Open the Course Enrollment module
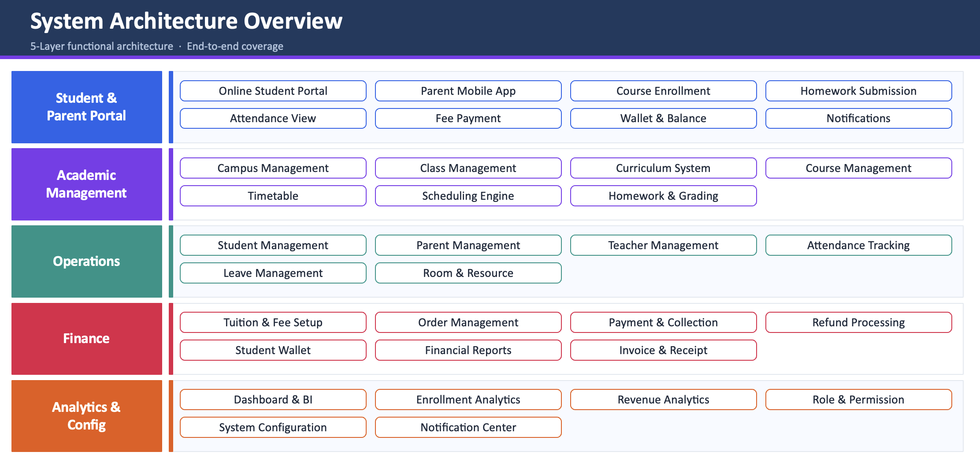 [x=663, y=91]
